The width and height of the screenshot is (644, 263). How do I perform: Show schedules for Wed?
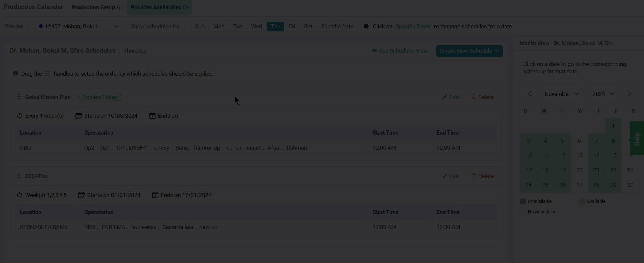tap(256, 26)
